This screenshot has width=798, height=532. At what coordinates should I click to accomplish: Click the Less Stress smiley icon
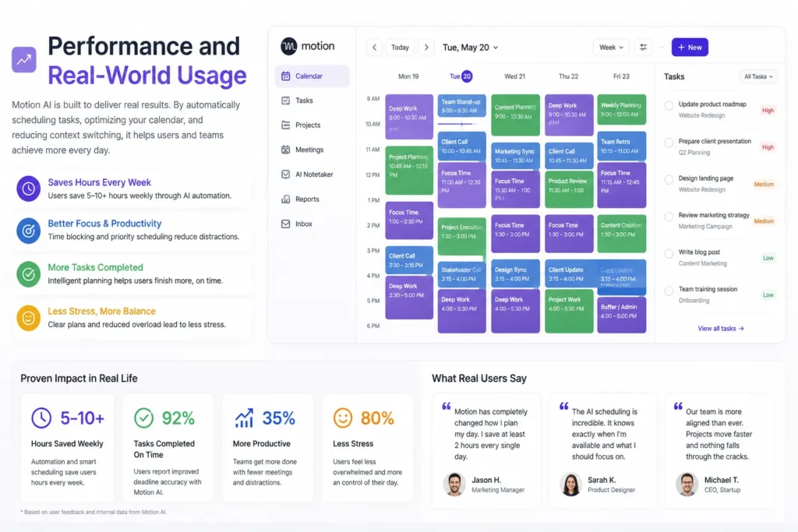(29, 319)
